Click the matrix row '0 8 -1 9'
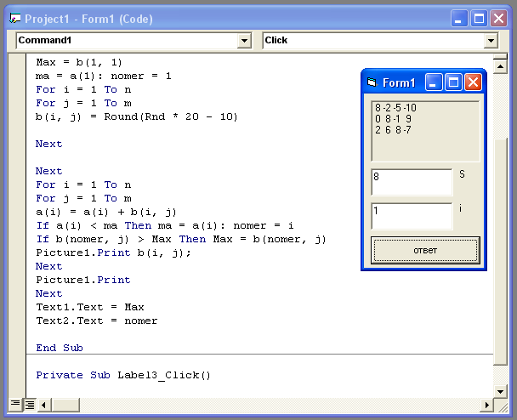Image resolution: width=517 pixels, height=420 pixels. (x=393, y=119)
